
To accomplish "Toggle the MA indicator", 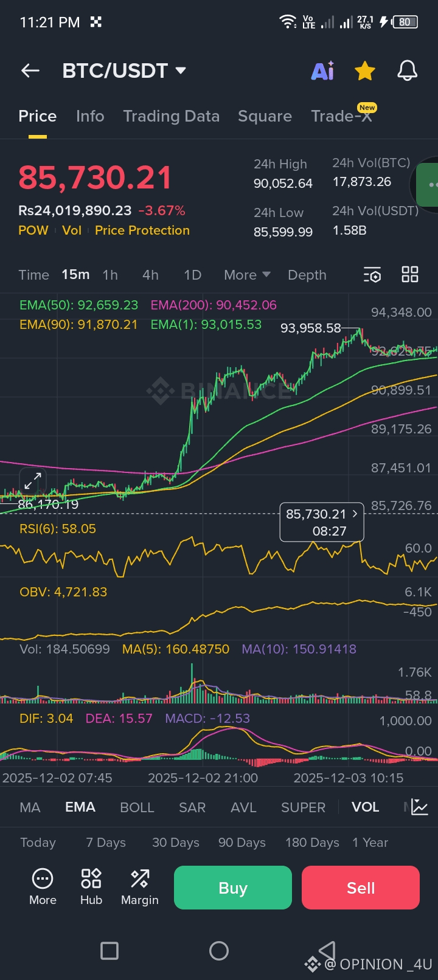I will pos(30,807).
